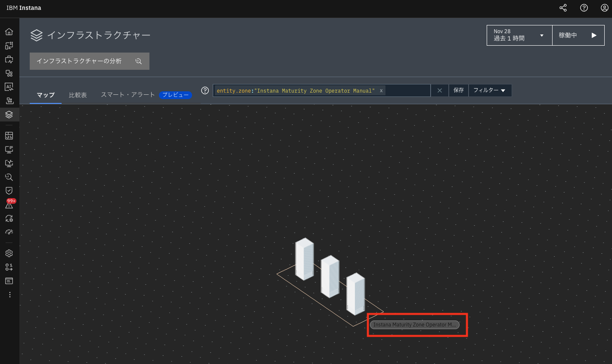Click the share icon in top bar
Image resolution: width=612 pixels, height=364 pixels.
pyautogui.click(x=563, y=8)
